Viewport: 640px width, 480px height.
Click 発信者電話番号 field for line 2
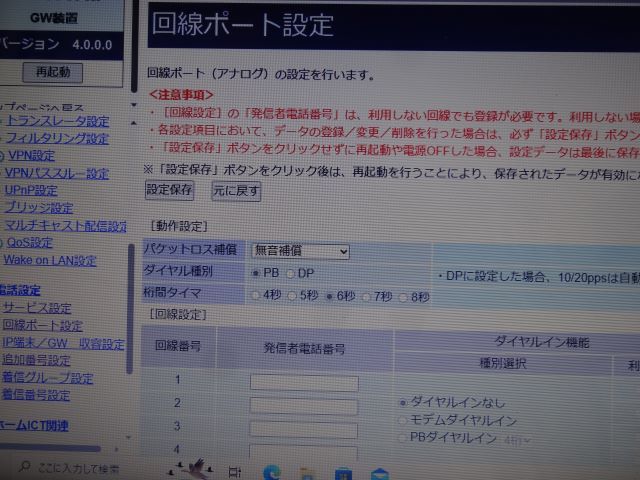click(x=304, y=407)
